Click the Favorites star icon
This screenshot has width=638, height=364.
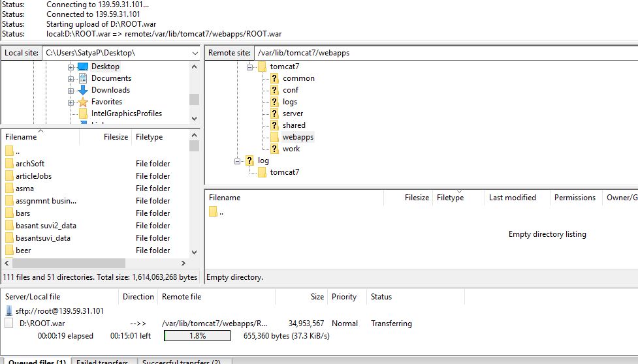(82, 102)
